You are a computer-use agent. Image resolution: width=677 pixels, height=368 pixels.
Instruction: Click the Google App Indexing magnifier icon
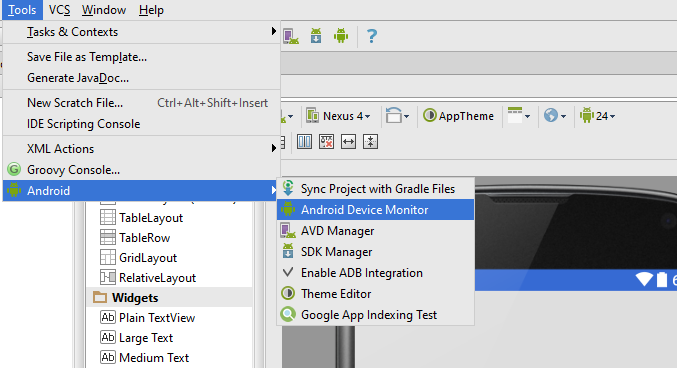tap(288, 314)
